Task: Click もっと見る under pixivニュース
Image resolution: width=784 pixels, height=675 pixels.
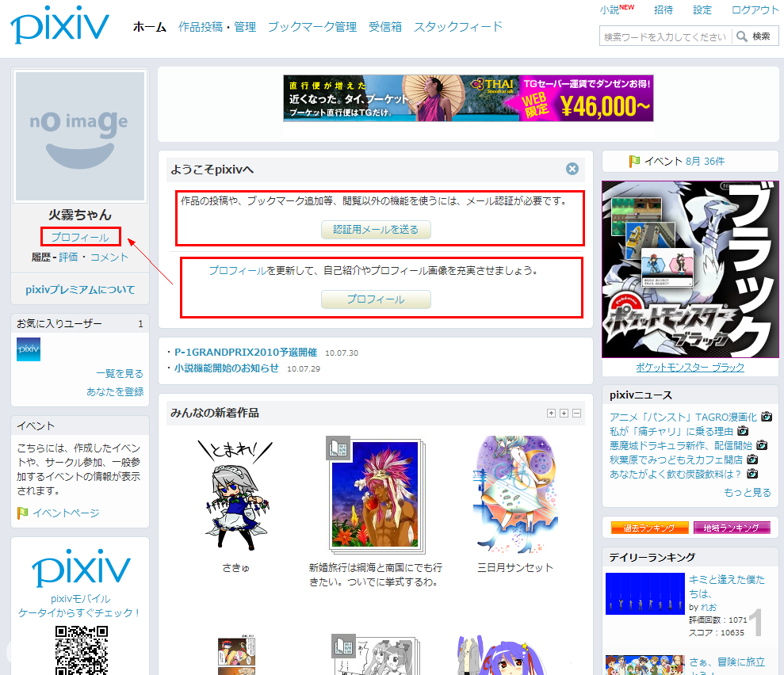Action: point(748,493)
